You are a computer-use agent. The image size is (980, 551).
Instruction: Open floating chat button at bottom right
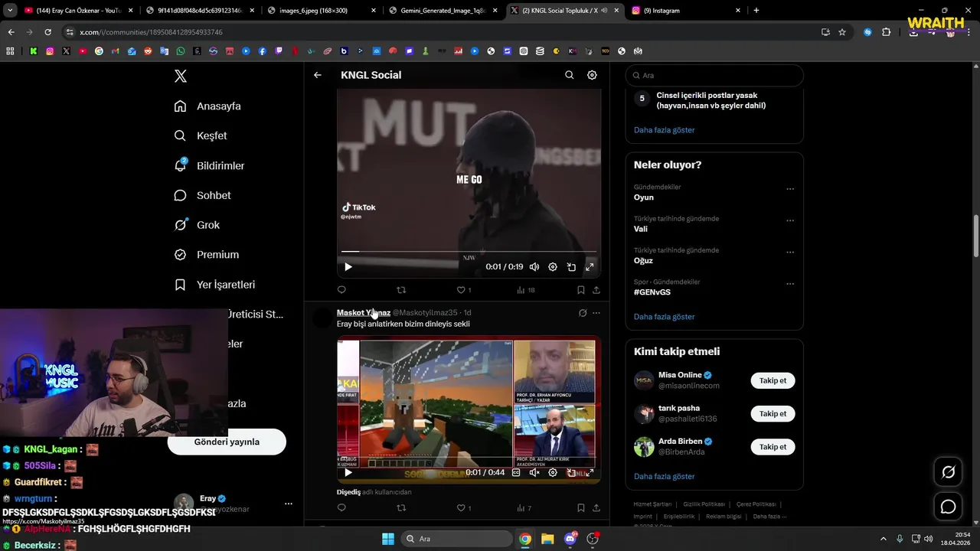click(948, 507)
